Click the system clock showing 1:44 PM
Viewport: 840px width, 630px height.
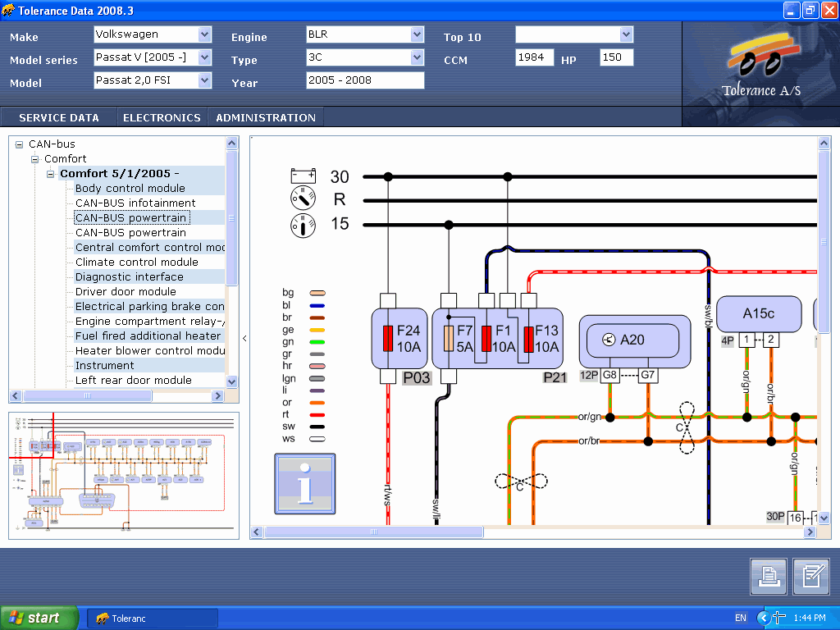tap(810, 618)
